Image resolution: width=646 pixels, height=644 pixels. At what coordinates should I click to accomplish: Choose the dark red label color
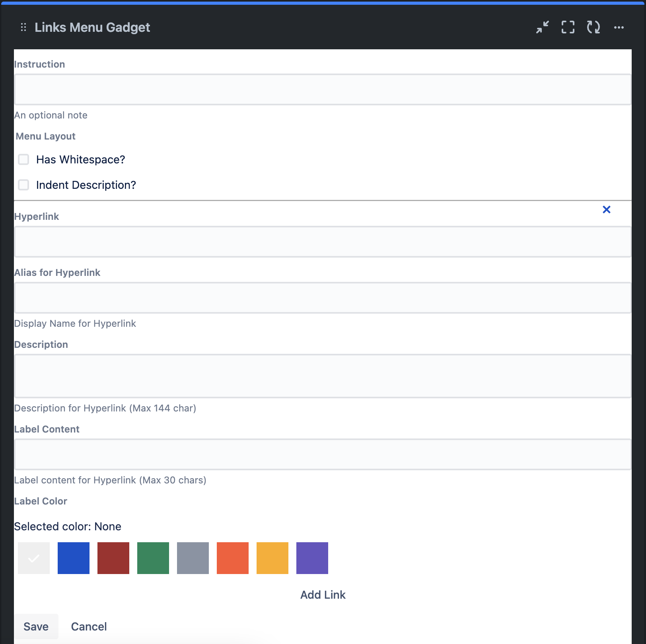(x=113, y=558)
